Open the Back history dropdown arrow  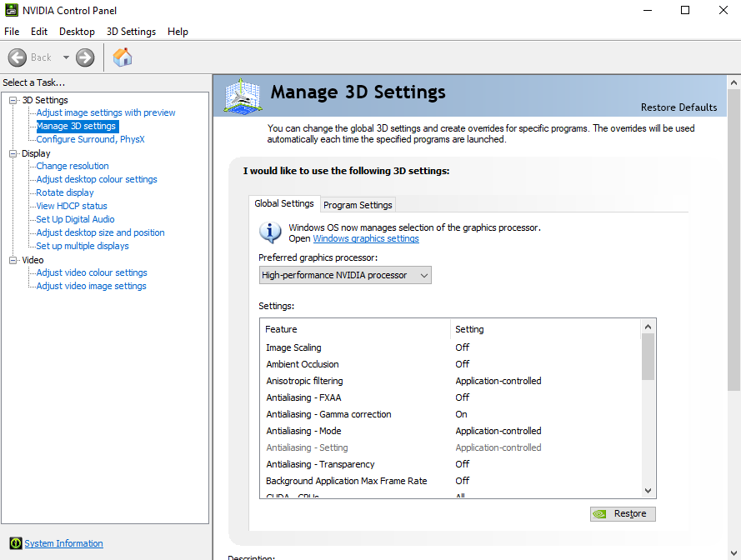66,57
